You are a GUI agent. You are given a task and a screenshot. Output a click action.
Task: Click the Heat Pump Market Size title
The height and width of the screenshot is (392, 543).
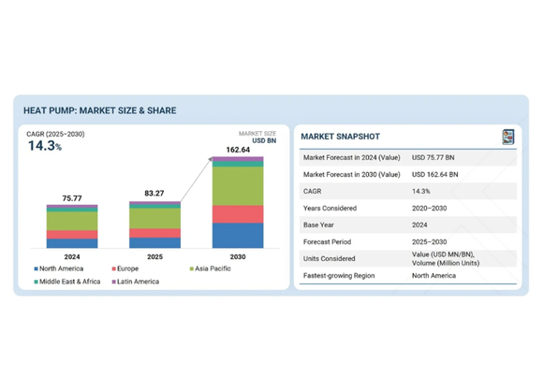pyautogui.click(x=100, y=110)
